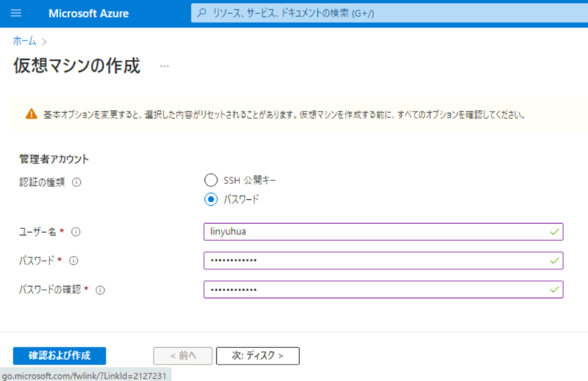Click the 仮想マシンの作成 page title
Viewport: 588px width, 381px height.
pyautogui.click(x=77, y=66)
